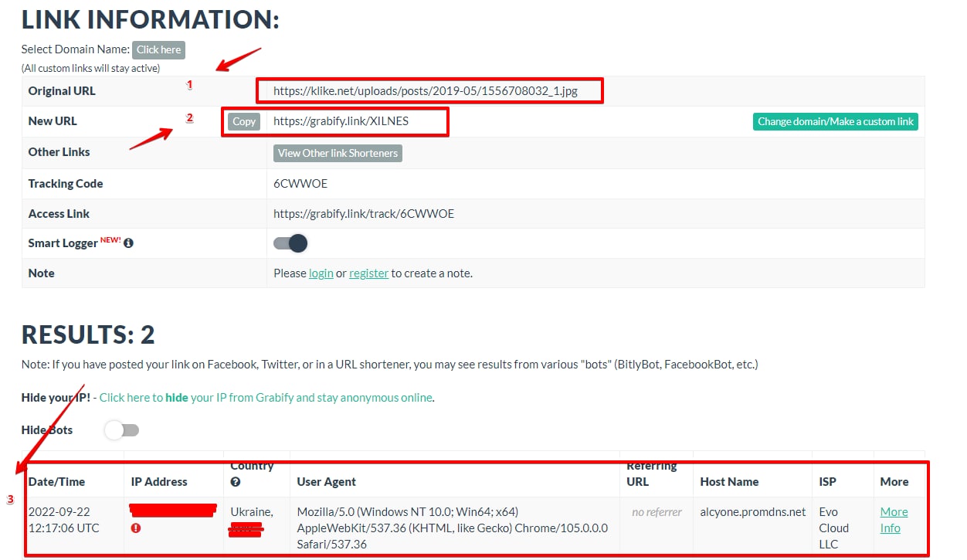Screen dimensions: 967x560
Task: Click the hide your IP from Grabify link
Action: click(x=266, y=398)
